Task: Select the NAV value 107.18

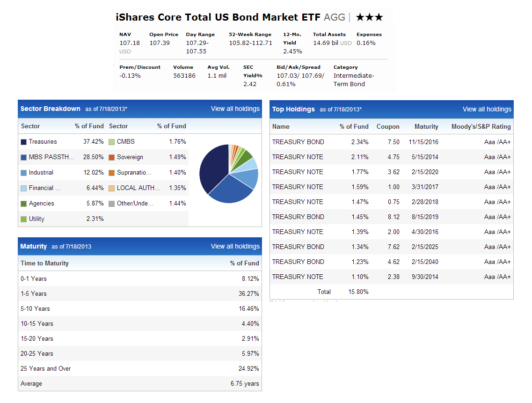Action: click(x=130, y=43)
